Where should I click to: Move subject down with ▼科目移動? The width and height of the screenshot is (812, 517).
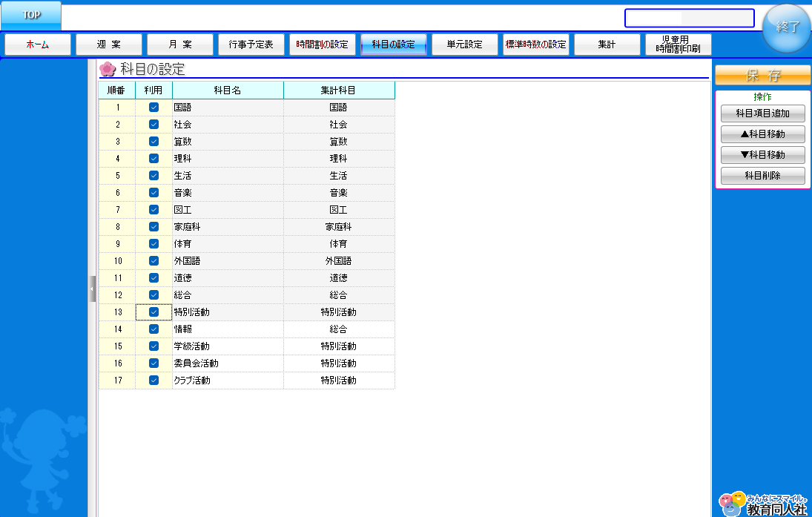(x=762, y=155)
